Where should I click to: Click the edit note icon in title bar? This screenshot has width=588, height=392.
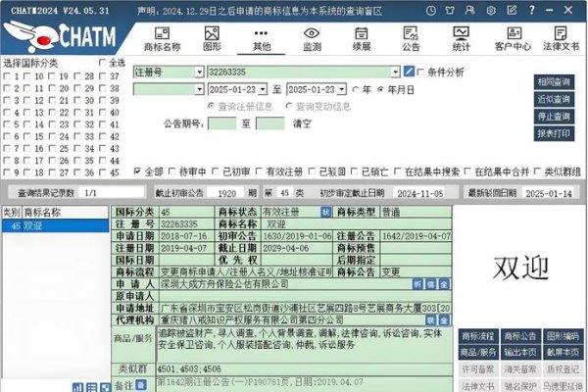(512, 10)
